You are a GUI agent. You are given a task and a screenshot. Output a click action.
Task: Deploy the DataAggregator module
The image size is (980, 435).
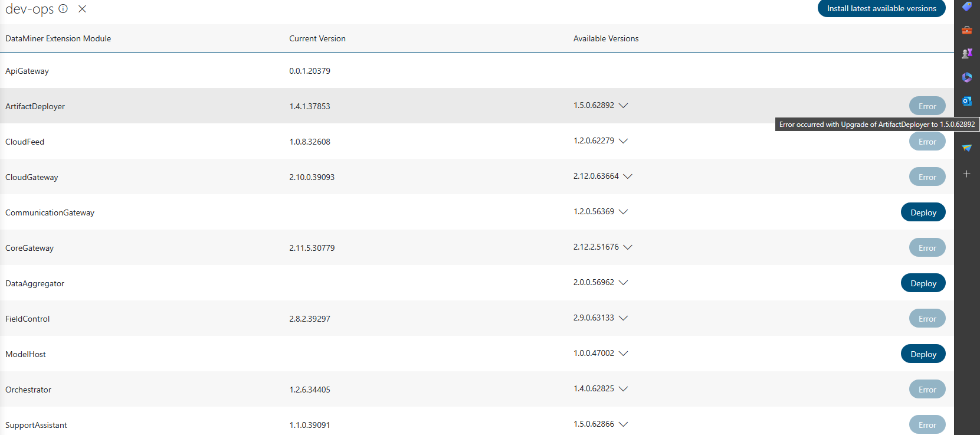pos(923,283)
